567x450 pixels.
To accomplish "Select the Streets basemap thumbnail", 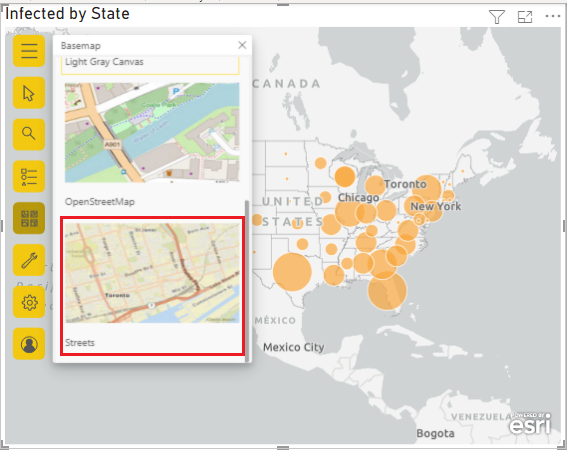I will (152, 273).
